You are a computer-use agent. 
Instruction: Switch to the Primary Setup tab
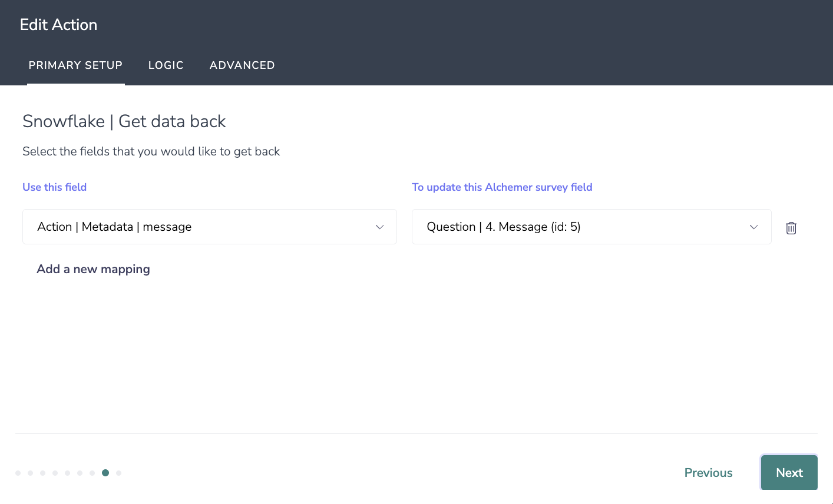[x=75, y=65]
